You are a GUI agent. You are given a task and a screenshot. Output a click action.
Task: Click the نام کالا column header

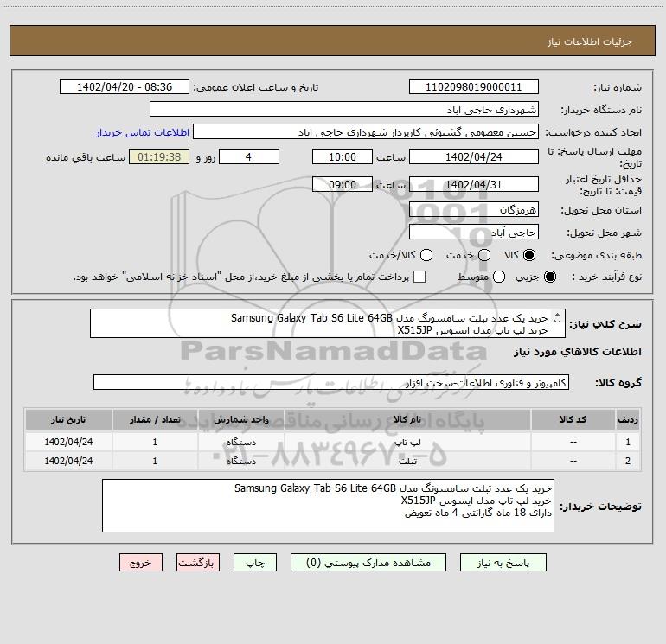pos(407,419)
